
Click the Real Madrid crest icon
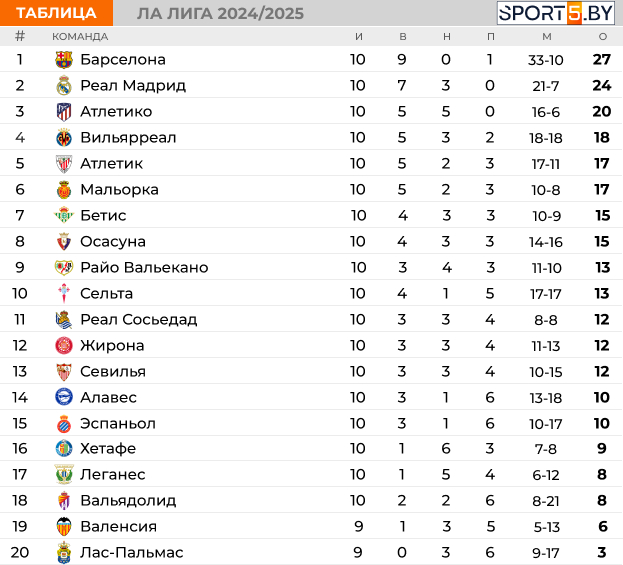(64, 85)
